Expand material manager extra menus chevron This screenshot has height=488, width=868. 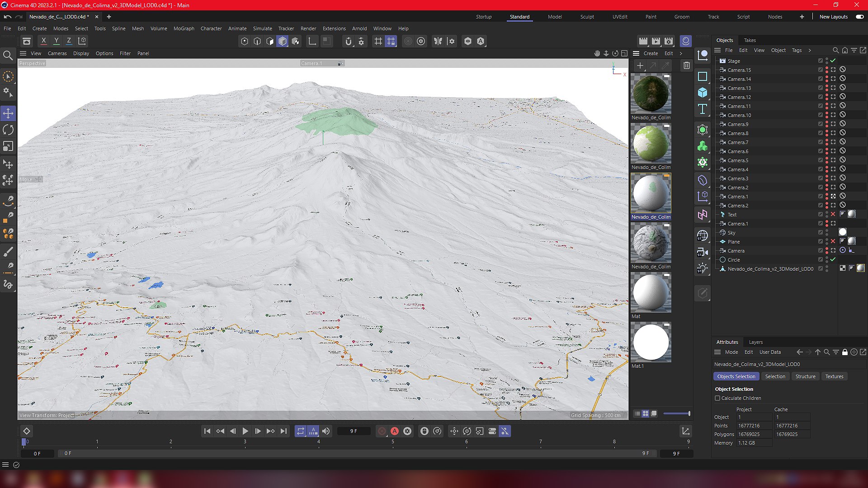[x=681, y=53]
